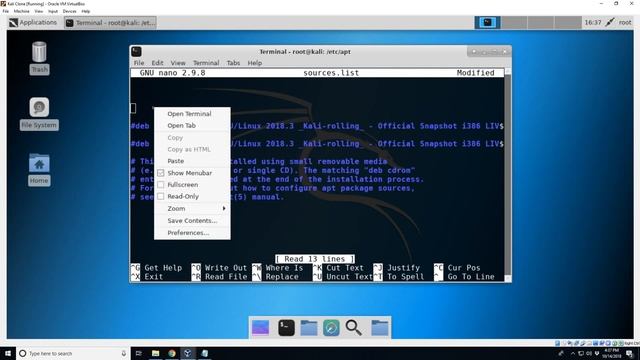Click the microphone icon in Windows search box
This screenshot has width=640, height=360.
[x=123, y=353]
